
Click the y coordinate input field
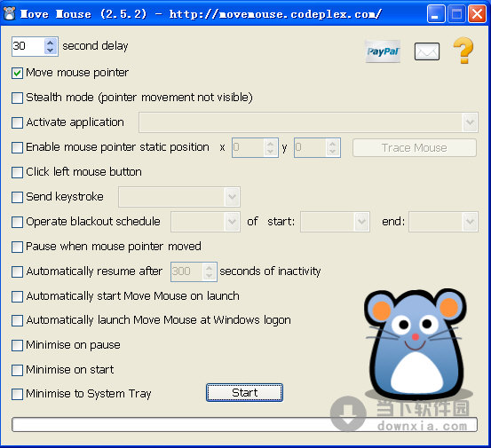click(311, 147)
